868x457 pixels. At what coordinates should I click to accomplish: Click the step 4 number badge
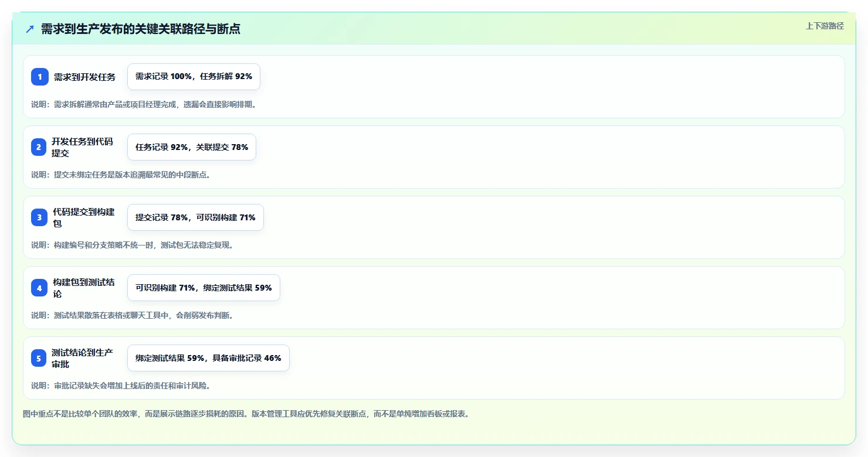pos(39,288)
